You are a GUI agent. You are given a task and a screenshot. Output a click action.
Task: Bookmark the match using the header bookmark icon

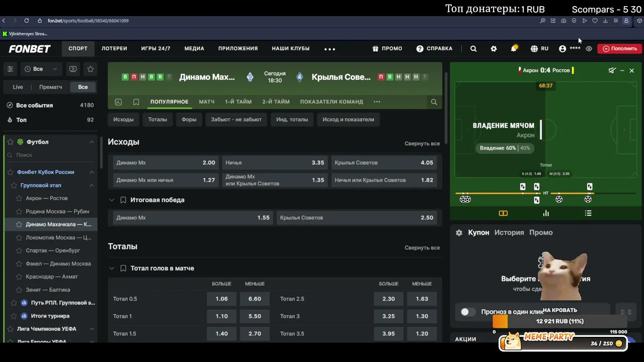click(136, 102)
